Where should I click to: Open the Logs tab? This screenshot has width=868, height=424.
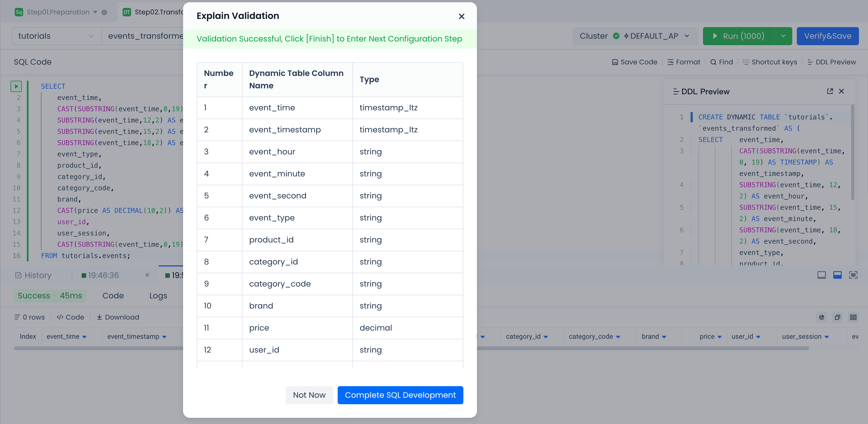158,295
